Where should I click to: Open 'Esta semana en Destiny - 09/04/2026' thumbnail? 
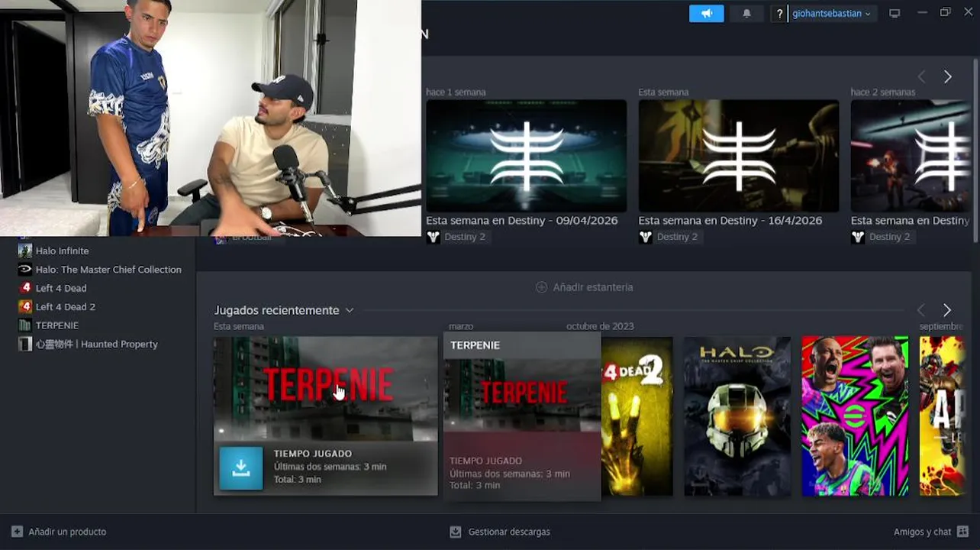(x=526, y=156)
